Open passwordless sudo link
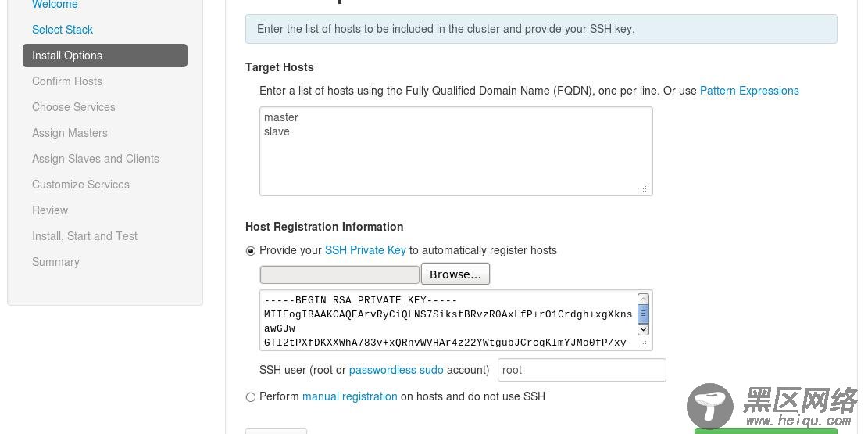The image size is (868, 434). coord(396,370)
